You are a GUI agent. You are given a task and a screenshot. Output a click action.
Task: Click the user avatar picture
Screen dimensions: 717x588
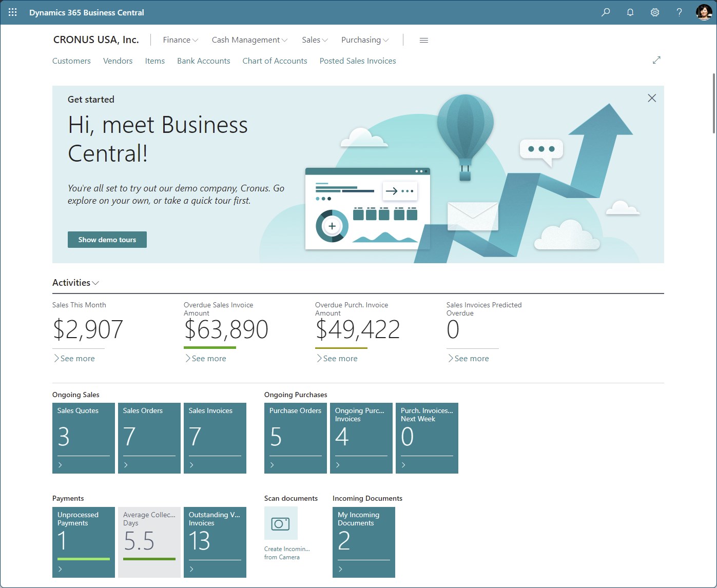pyautogui.click(x=703, y=12)
